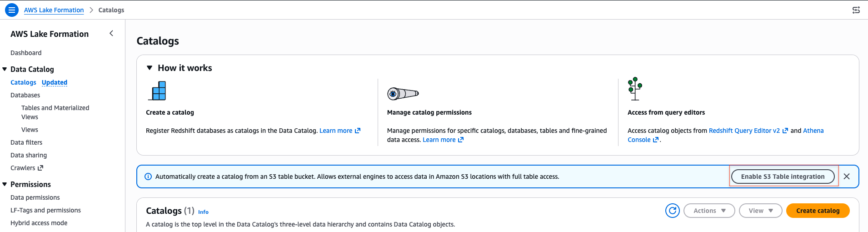This screenshot has width=868, height=232.
Task: Collapse the AWS Lake Formation sidebar
Action: (x=111, y=33)
